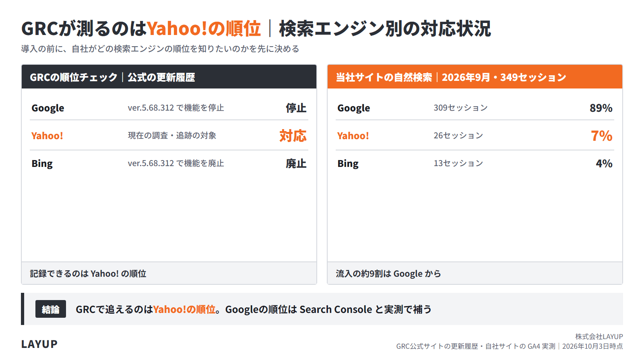The width and height of the screenshot is (644, 362).
Task: Click '現在の調査・追跡の対象' text
Action: pos(172,136)
